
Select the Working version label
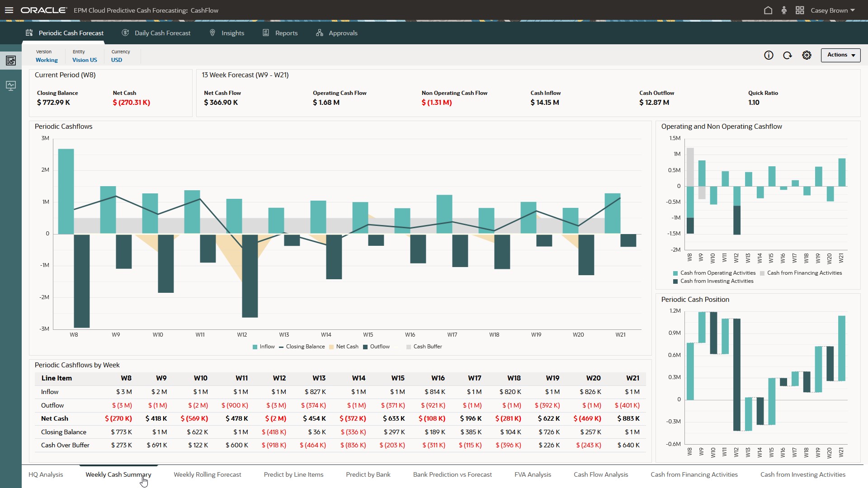(46, 60)
